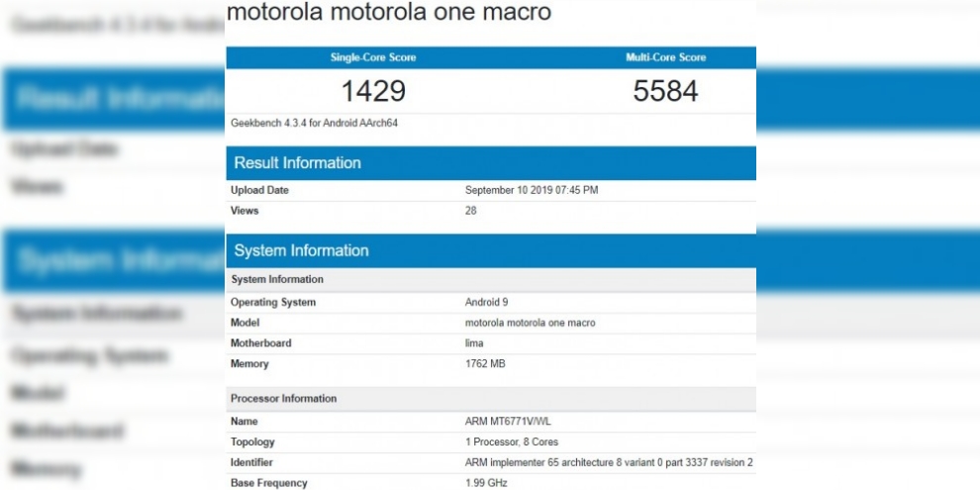The image size is (980, 490).
Task: Select the Motherboard row label
Action: tap(260, 343)
